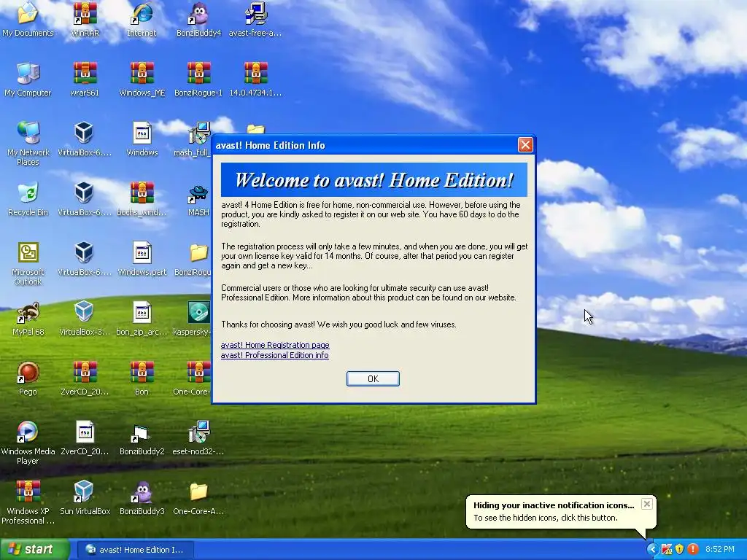747x560 pixels.
Task: Select the Windows disk image file icon
Action: tap(142, 139)
